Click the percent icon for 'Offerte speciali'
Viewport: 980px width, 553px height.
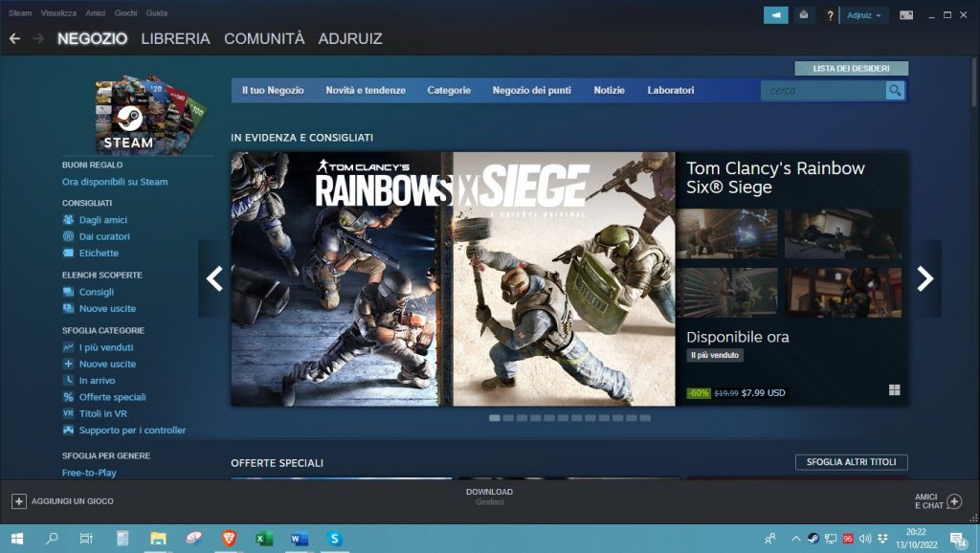(69, 395)
